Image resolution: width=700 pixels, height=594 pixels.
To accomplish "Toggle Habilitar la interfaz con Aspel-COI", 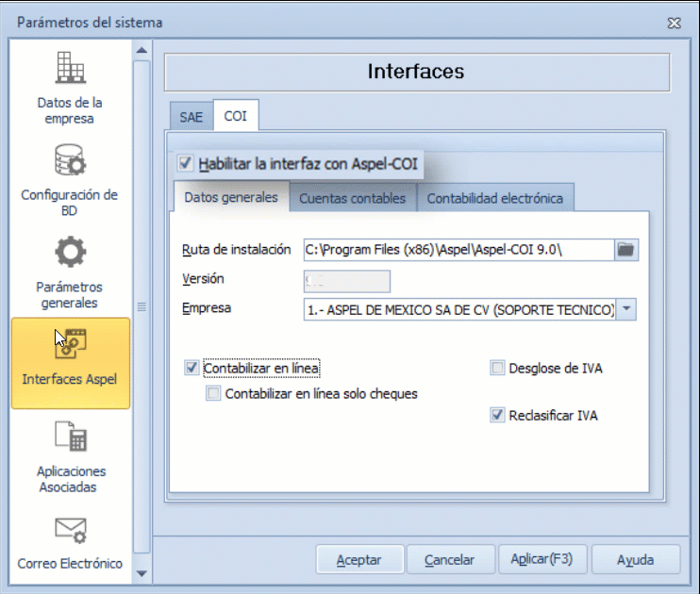I will coord(185,163).
